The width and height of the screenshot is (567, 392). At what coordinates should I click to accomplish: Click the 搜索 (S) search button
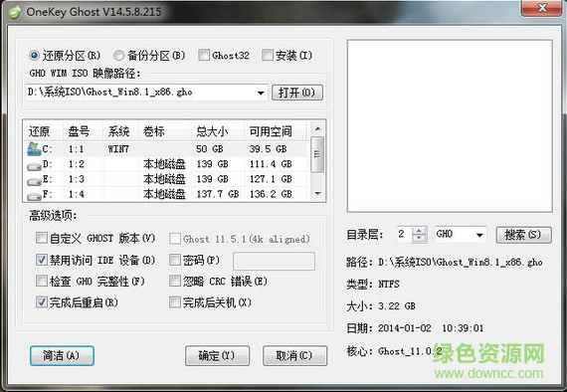[523, 235]
